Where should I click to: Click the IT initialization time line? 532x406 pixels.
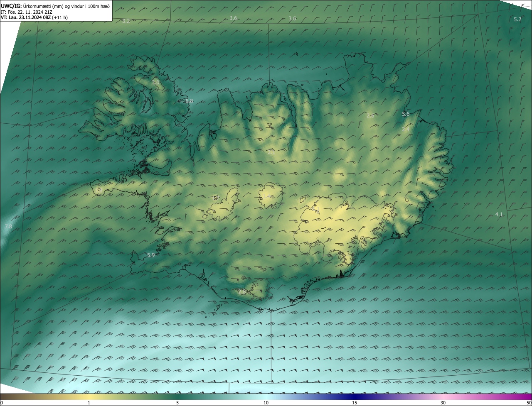[x=26, y=12]
